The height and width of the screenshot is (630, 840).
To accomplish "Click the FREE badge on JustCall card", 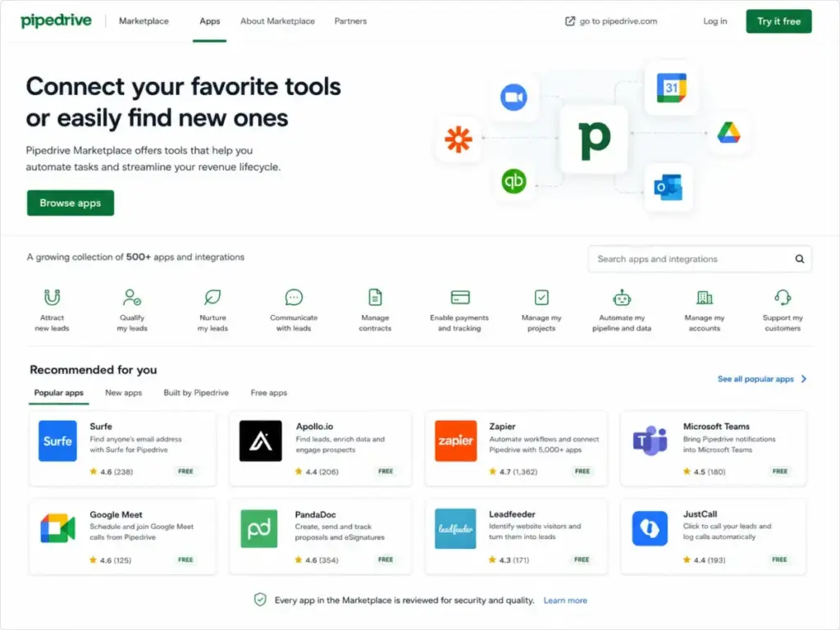I will 779,559.
